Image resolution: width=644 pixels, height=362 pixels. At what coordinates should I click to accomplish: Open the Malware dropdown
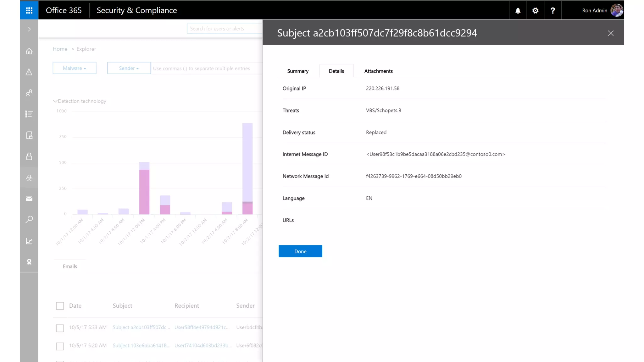[x=75, y=68]
